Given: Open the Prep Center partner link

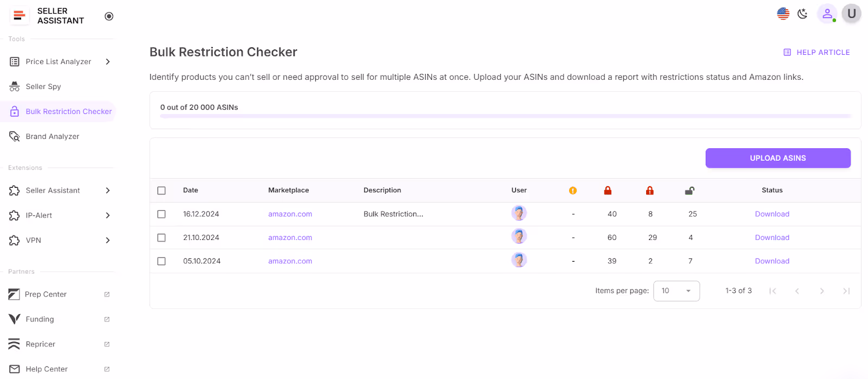Looking at the screenshot, I should [46, 294].
